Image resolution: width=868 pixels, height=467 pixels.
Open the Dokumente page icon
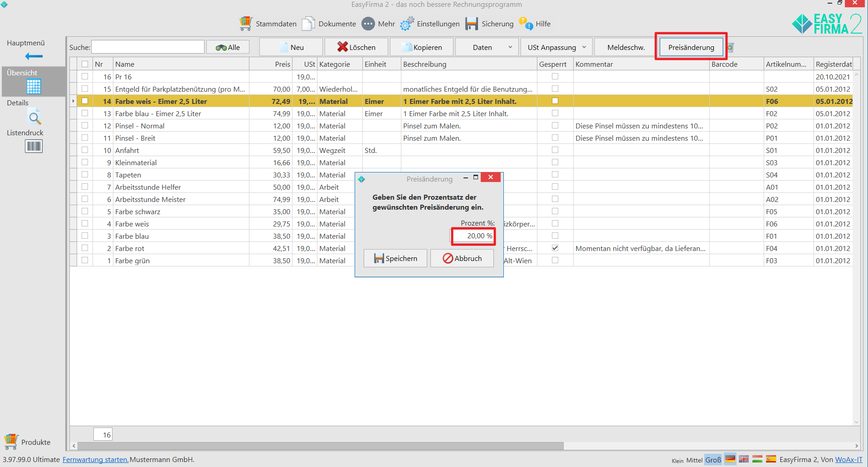pos(308,24)
